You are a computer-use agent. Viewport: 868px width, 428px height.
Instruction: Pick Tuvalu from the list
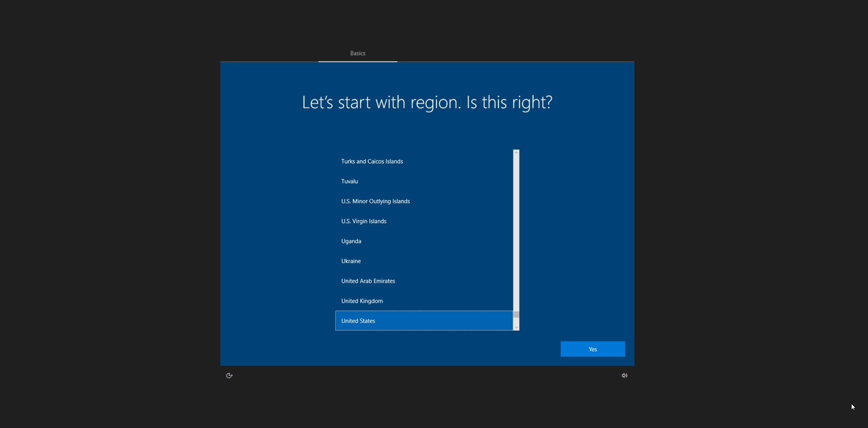coord(349,181)
